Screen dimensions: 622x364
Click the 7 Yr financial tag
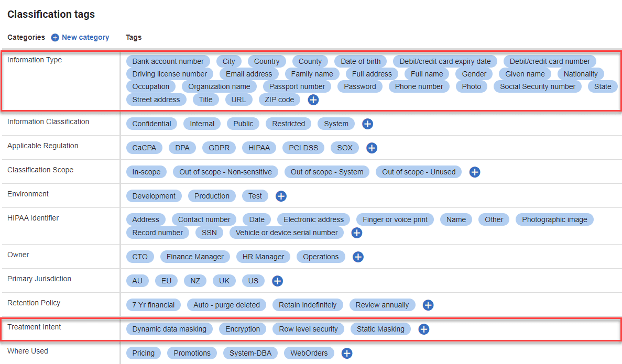pyautogui.click(x=154, y=305)
